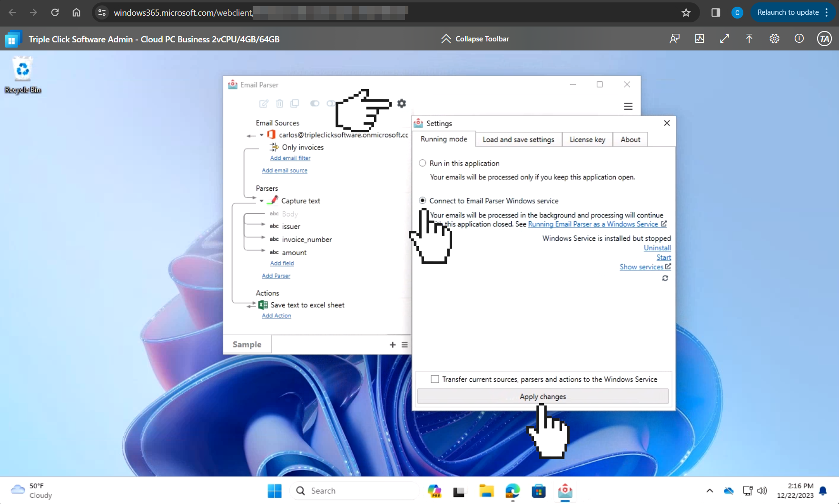The width and height of the screenshot is (839, 504).
Task: Click Add field link
Action: pos(282,263)
